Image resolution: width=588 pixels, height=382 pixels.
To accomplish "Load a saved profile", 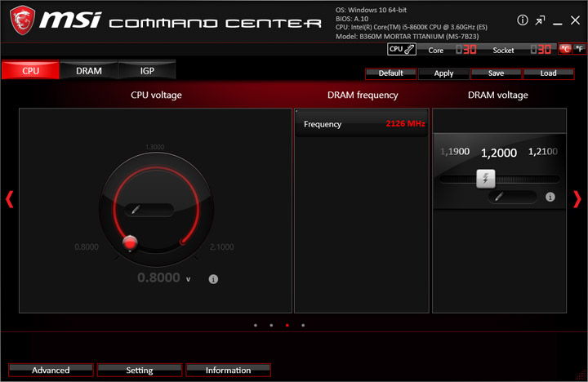I will point(548,73).
